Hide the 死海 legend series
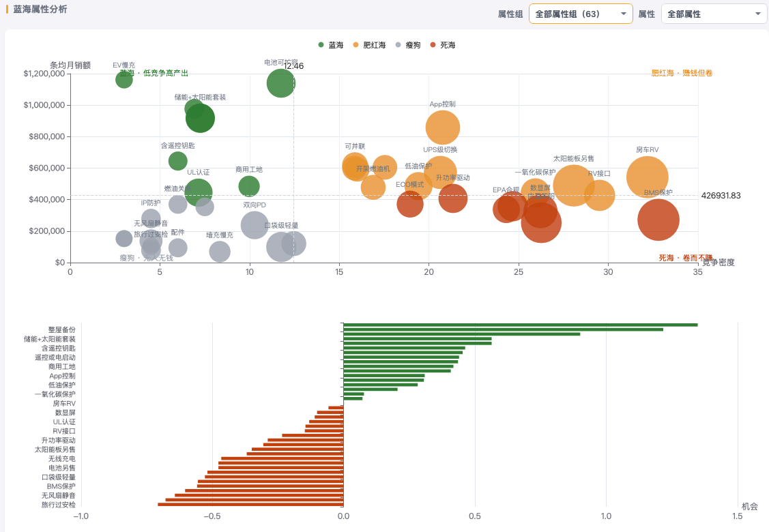This screenshot has height=532, width=769. coord(443,45)
